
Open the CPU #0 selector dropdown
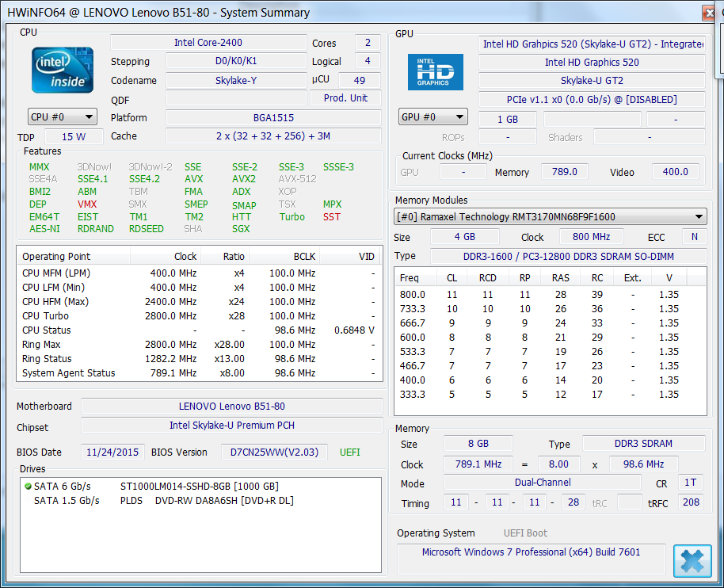pyautogui.click(x=63, y=116)
